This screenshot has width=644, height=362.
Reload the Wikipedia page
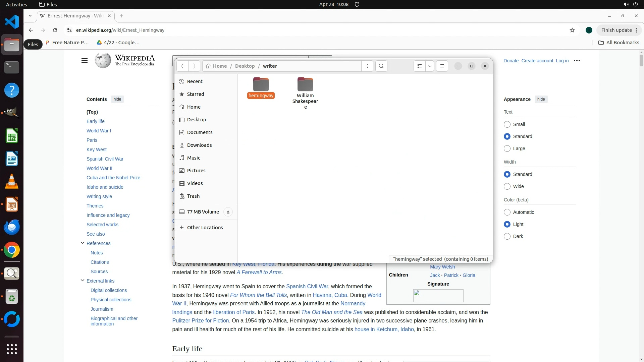click(55, 30)
